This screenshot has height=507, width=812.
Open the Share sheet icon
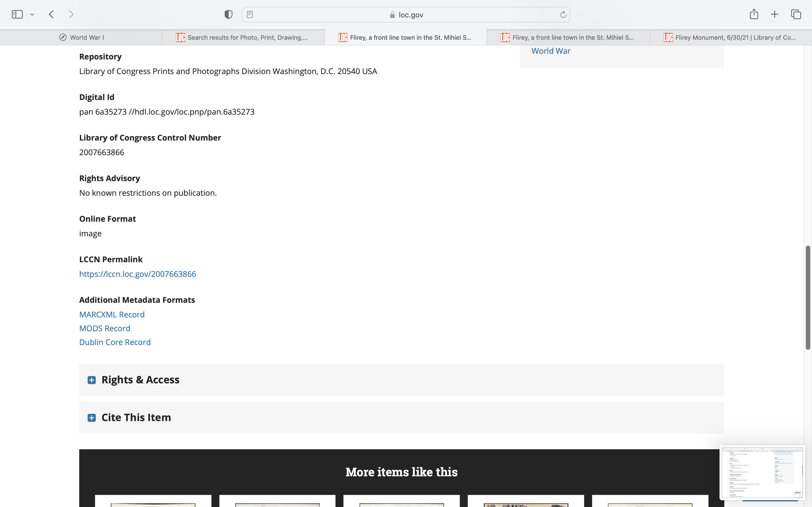pyautogui.click(x=754, y=14)
